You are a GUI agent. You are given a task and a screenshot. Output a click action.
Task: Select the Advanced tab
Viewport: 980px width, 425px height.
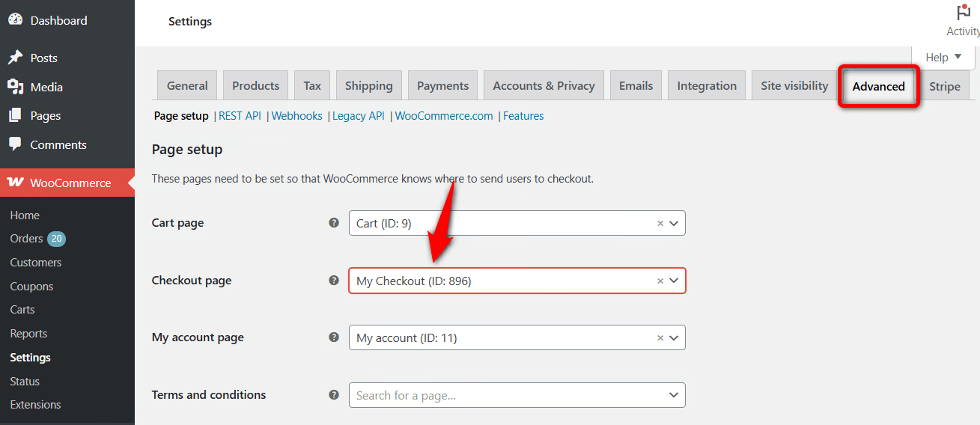click(879, 86)
